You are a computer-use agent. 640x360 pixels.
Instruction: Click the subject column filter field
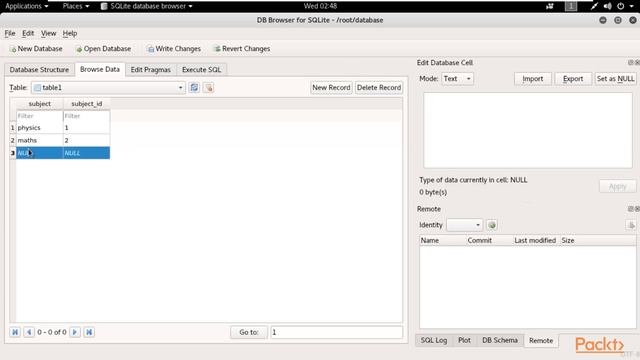click(40, 116)
